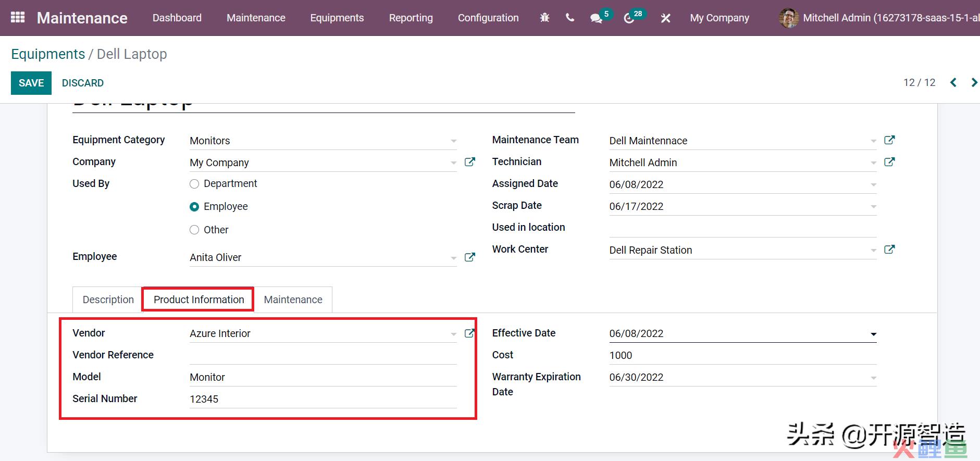Open external link for Technician

point(889,162)
